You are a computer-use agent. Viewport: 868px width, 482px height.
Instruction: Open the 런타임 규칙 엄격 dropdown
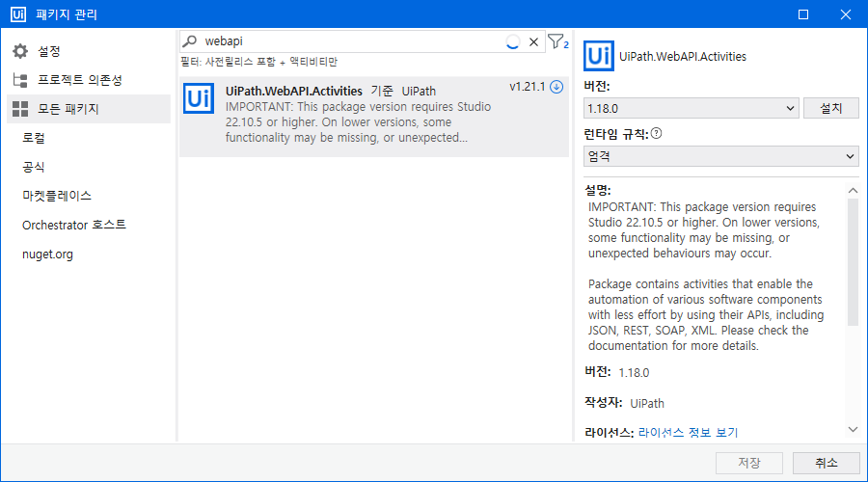[x=721, y=156]
